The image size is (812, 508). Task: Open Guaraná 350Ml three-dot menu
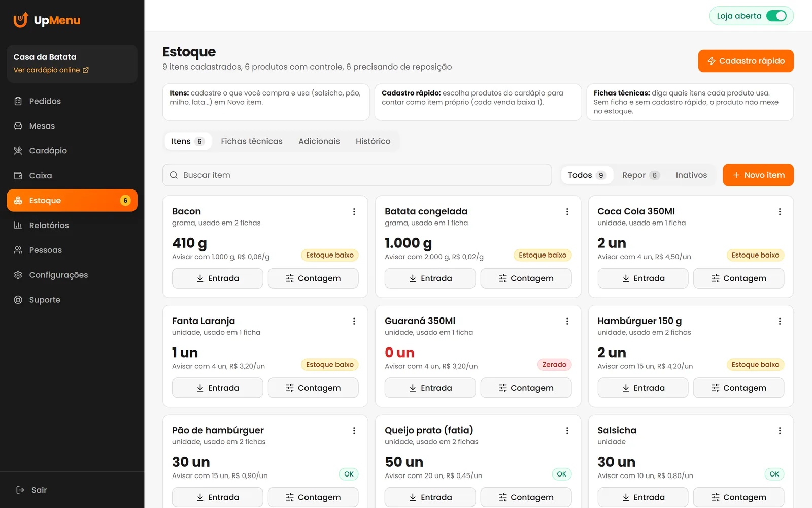click(x=567, y=321)
